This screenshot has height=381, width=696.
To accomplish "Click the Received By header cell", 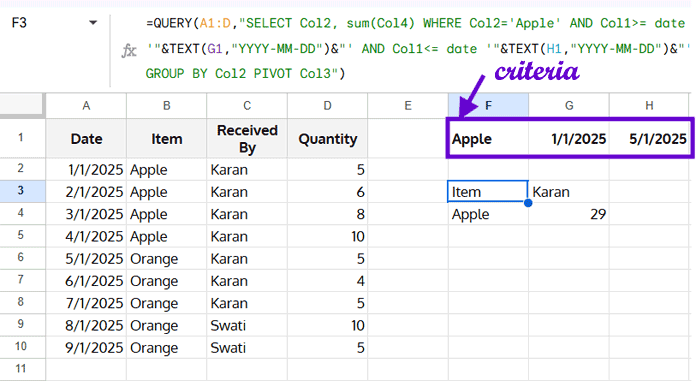I will click(x=247, y=139).
